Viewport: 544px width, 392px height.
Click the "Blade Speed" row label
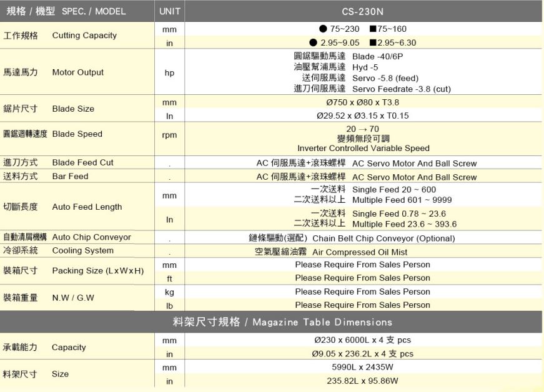click(x=77, y=134)
